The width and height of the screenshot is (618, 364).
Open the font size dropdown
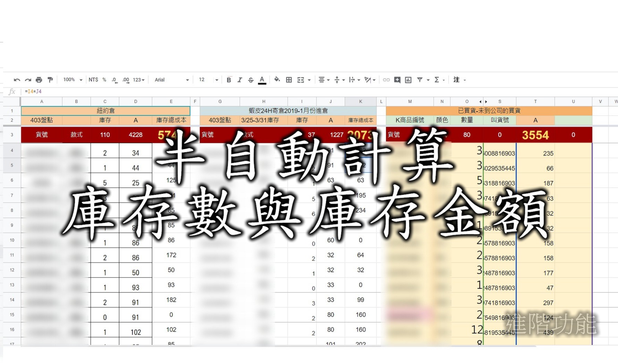tap(207, 80)
